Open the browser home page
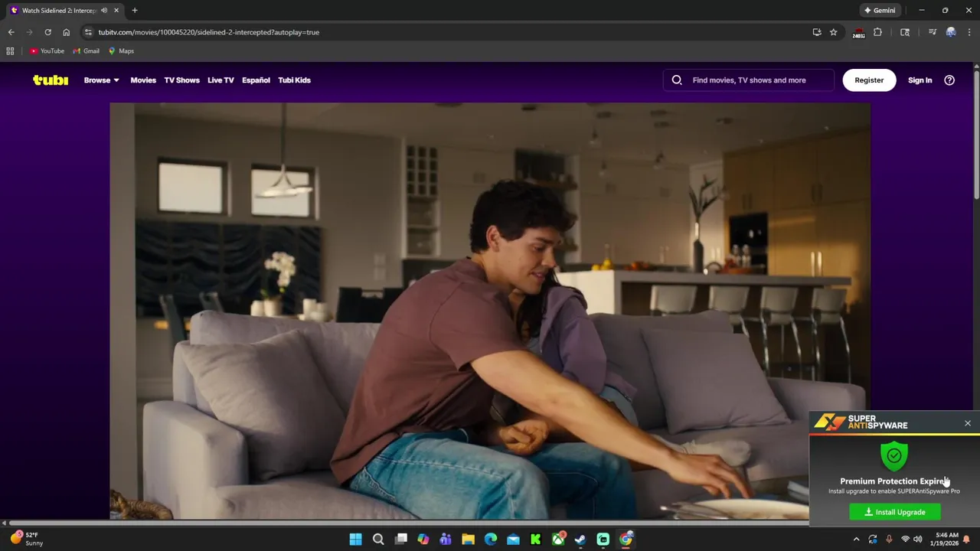 (66, 32)
